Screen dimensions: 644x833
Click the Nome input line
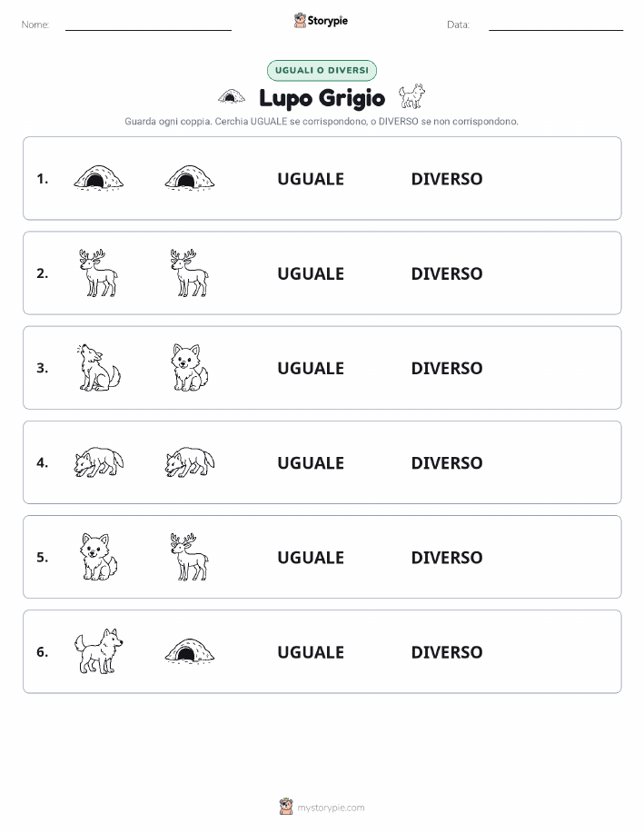148,25
